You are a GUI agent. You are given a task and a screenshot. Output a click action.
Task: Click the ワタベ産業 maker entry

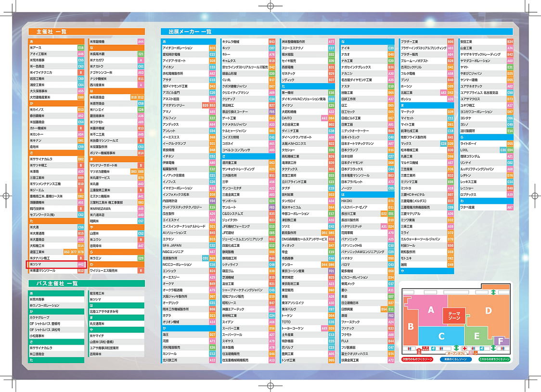point(486,207)
